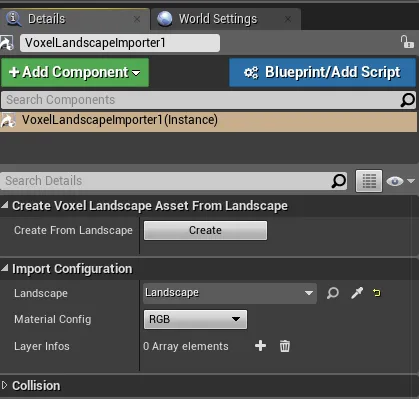The height and width of the screenshot is (399, 419).
Task: Open the Material Config RGB dropdown
Action: point(195,319)
